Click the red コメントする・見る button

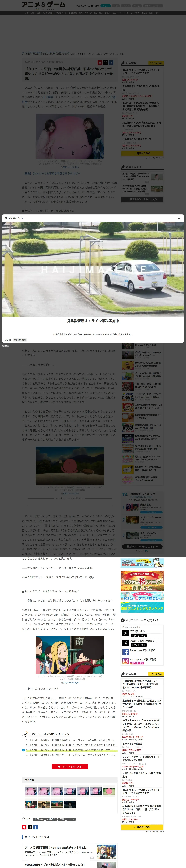pos(70,767)
